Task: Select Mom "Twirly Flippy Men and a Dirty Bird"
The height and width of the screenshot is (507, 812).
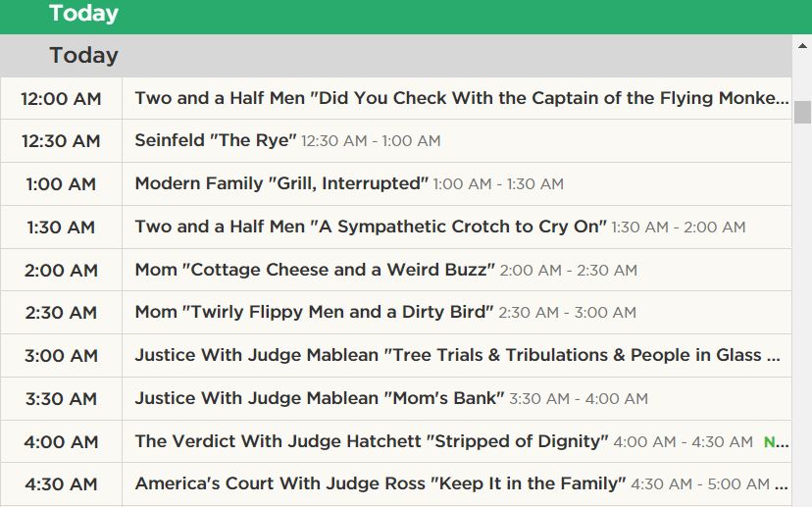Action: tap(314, 313)
